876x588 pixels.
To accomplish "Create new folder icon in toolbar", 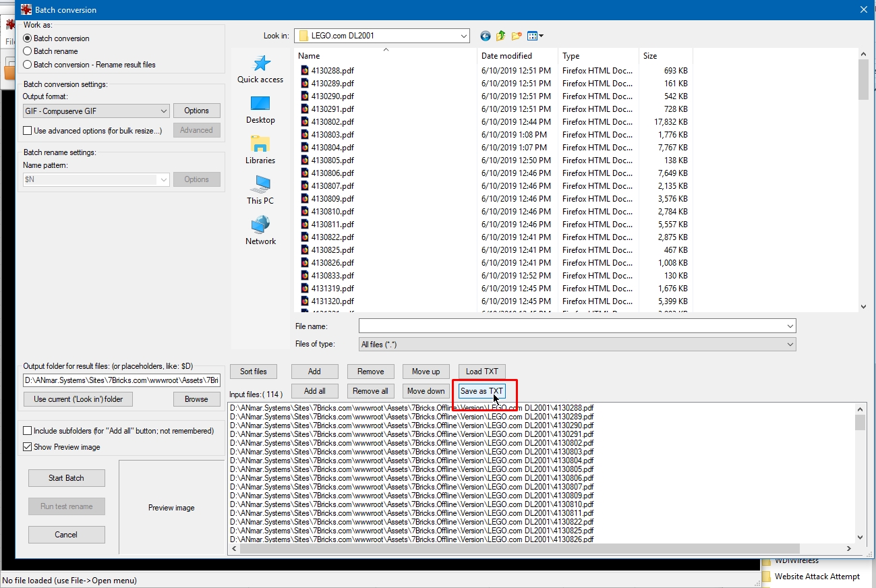I will pos(517,36).
